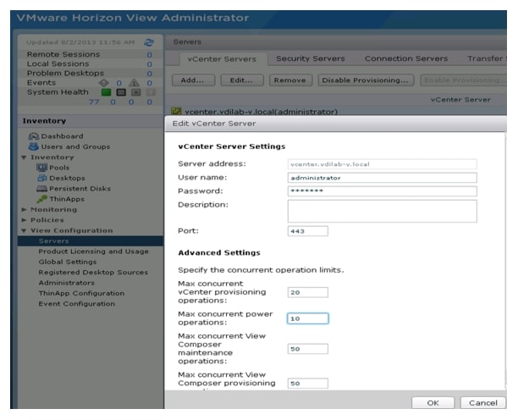Open Administrators in View Configuration

[x=66, y=283]
